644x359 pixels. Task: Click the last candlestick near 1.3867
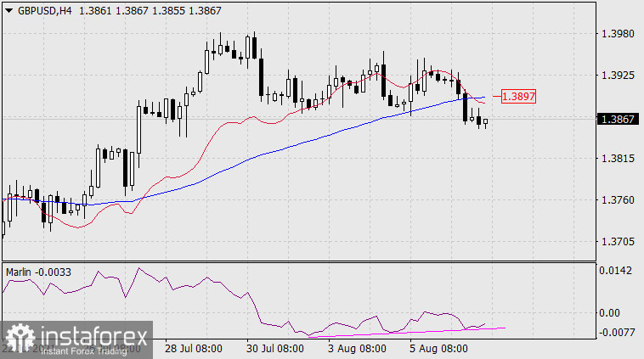point(485,122)
